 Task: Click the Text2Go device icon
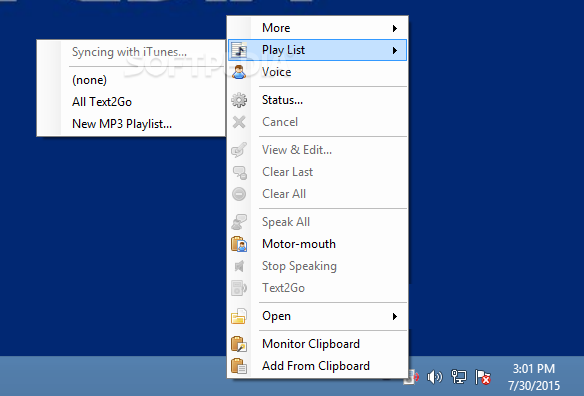click(x=239, y=288)
